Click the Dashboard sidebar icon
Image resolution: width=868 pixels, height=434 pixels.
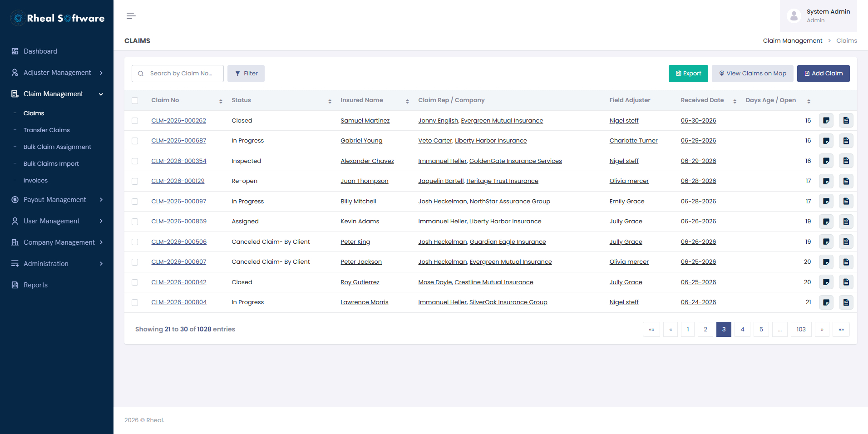tap(15, 51)
